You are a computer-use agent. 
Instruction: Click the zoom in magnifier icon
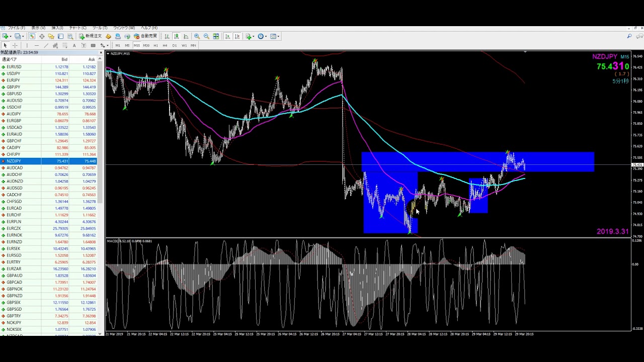click(197, 36)
